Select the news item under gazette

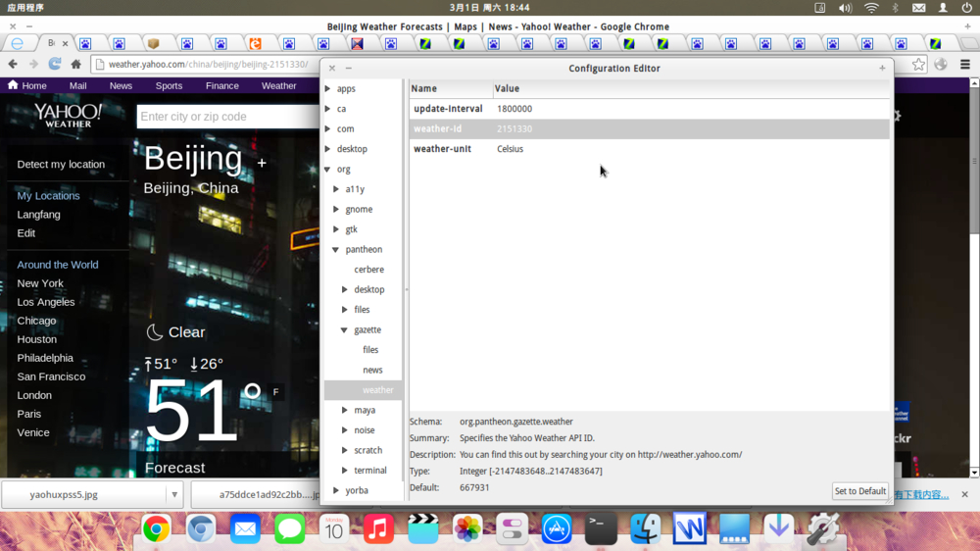point(372,371)
